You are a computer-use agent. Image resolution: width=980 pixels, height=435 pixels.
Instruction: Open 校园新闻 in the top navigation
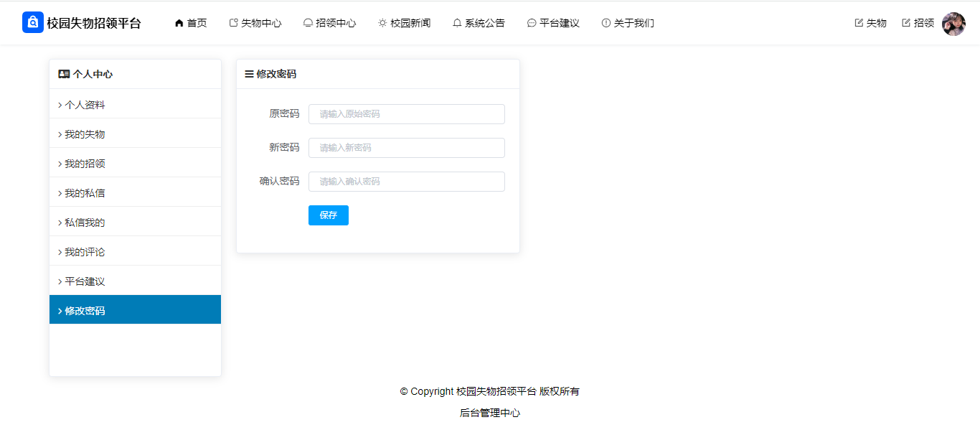click(405, 23)
